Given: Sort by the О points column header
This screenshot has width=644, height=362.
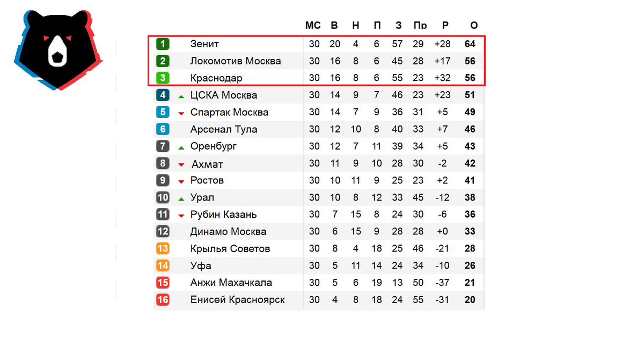Looking at the screenshot, I should tap(474, 25).
